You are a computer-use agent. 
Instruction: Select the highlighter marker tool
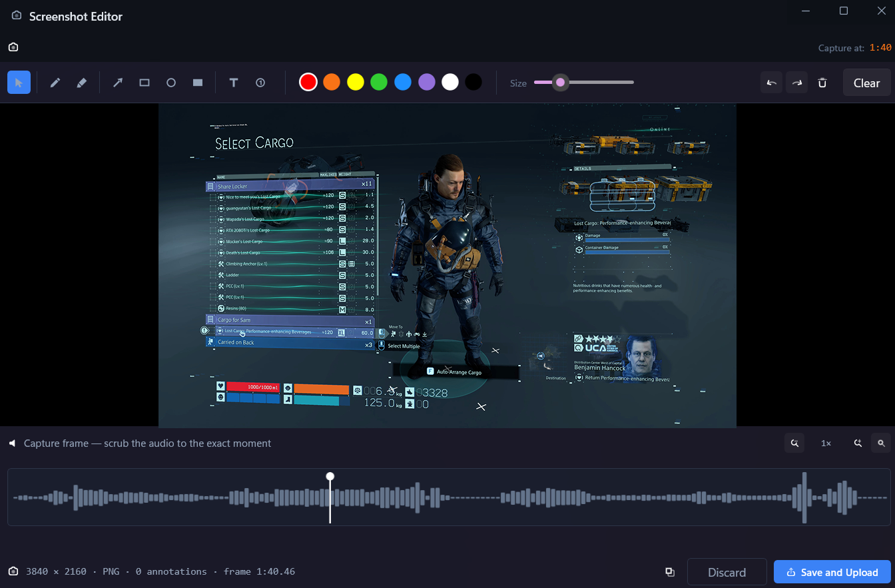pyautogui.click(x=81, y=83)
